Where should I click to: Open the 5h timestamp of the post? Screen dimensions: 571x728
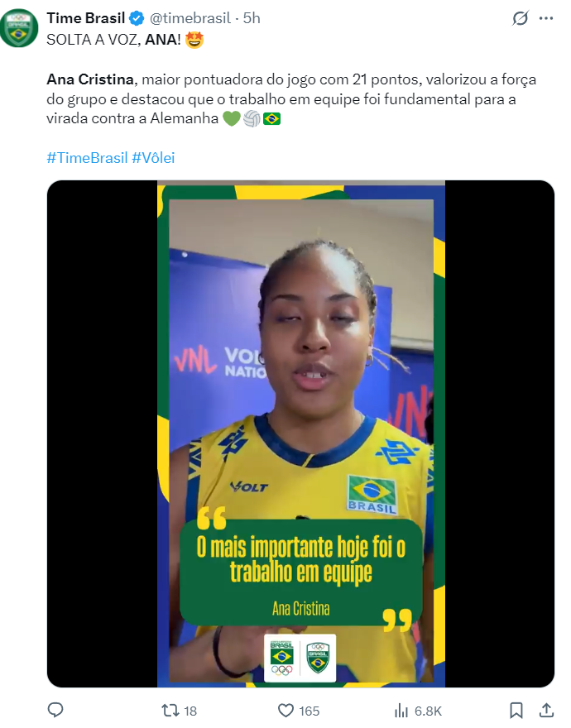pos(252,18)
